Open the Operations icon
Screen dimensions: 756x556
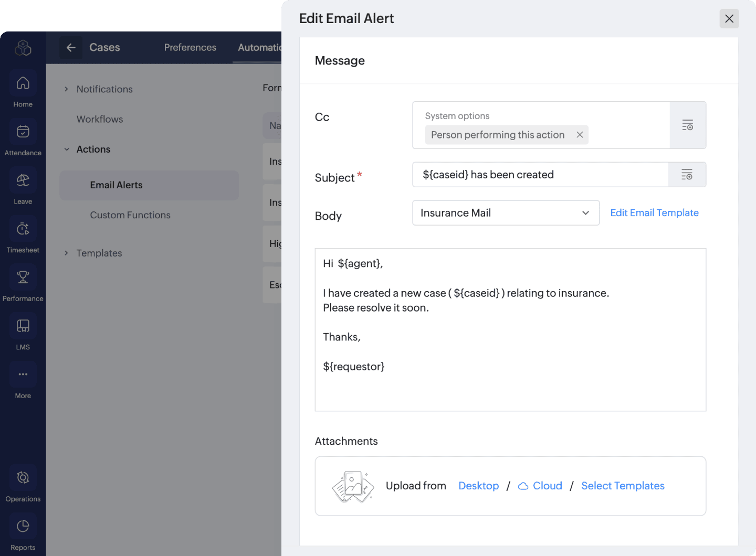click(x=23, y=477)
